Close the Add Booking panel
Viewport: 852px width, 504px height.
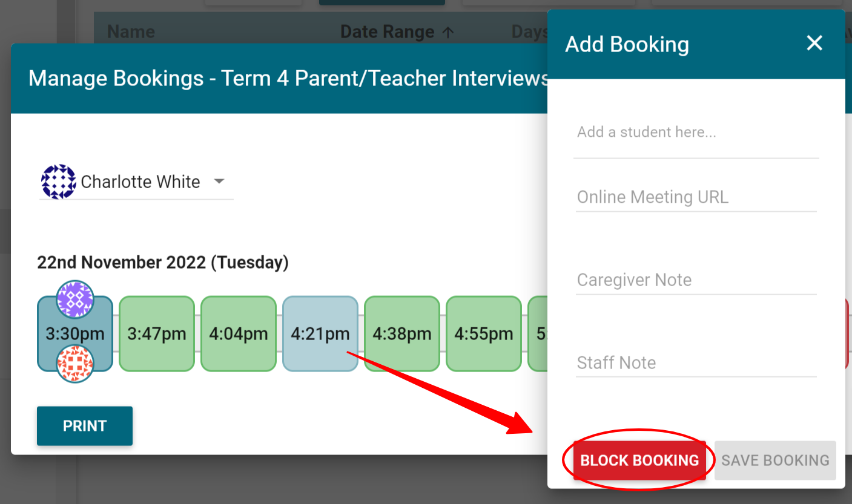pos(814,43)
